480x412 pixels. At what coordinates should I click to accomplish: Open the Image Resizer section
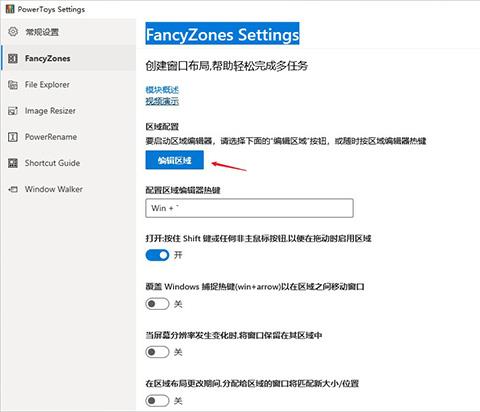click(x=50, y=111)
